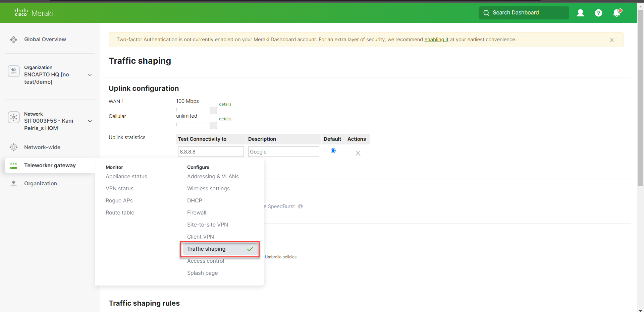644x312 pixels.
Task: Open Wireless settings menu item
Action: (208, 188)
